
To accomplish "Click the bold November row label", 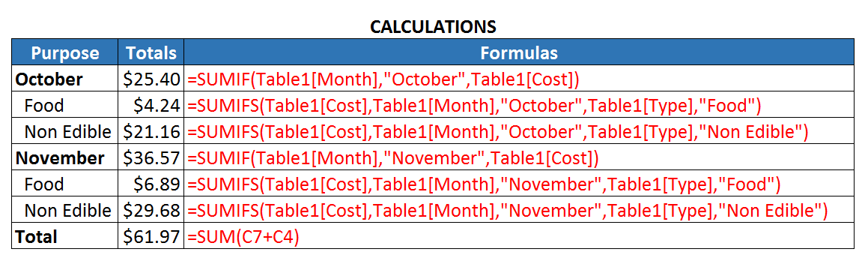I will coord(60,158).
